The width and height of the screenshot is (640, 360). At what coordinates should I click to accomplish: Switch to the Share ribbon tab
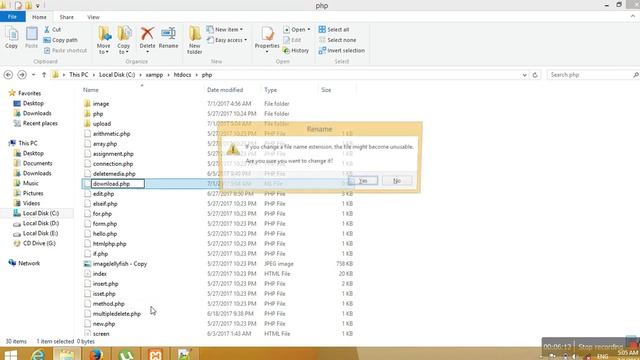coord(67,17)
